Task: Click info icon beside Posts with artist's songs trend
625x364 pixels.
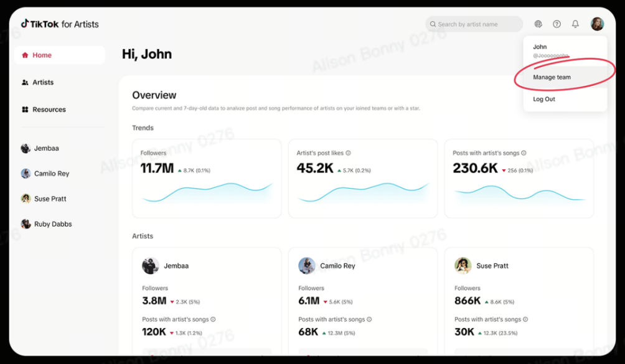Action: (x=524, y=153)
